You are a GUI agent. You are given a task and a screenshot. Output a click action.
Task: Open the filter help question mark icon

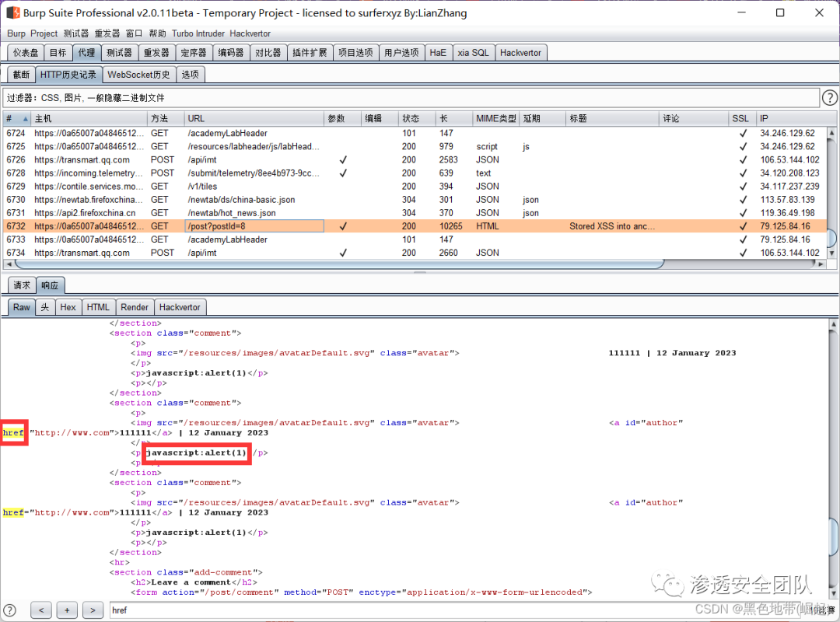(x=829, y=97)
